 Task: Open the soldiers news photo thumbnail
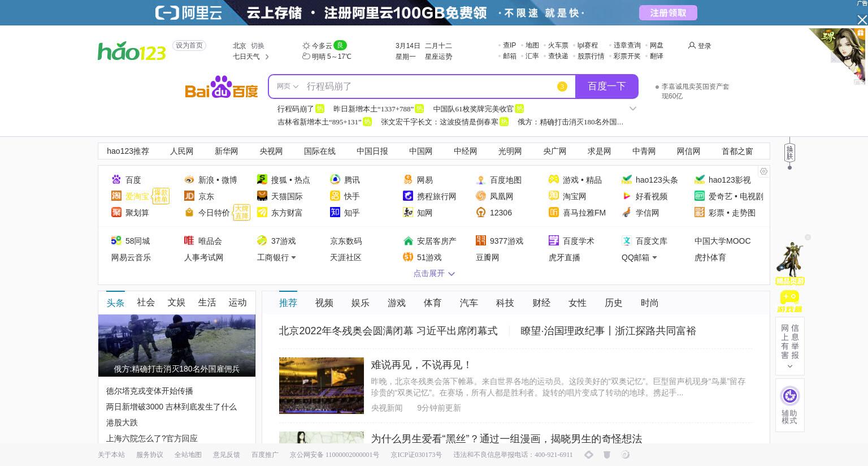[177, 346]
